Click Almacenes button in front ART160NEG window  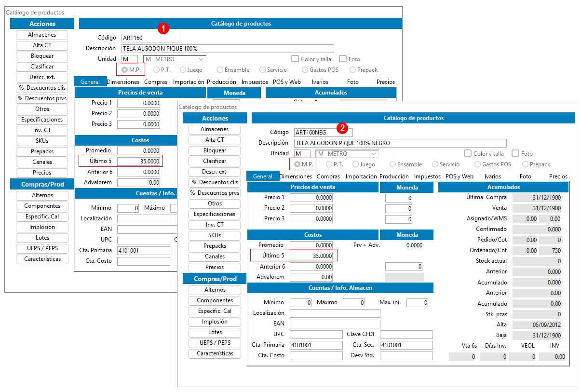point(215,129)
